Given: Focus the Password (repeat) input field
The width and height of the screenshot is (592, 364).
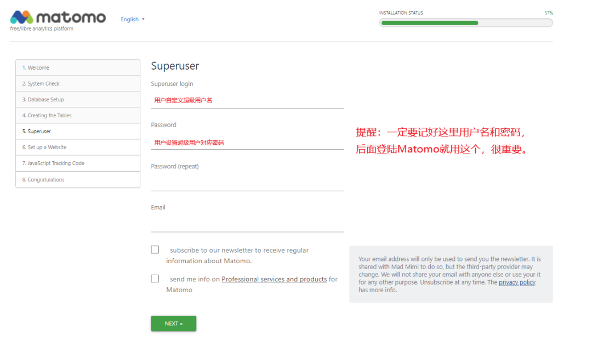Looking at the screenshot, I should [247, 184].
